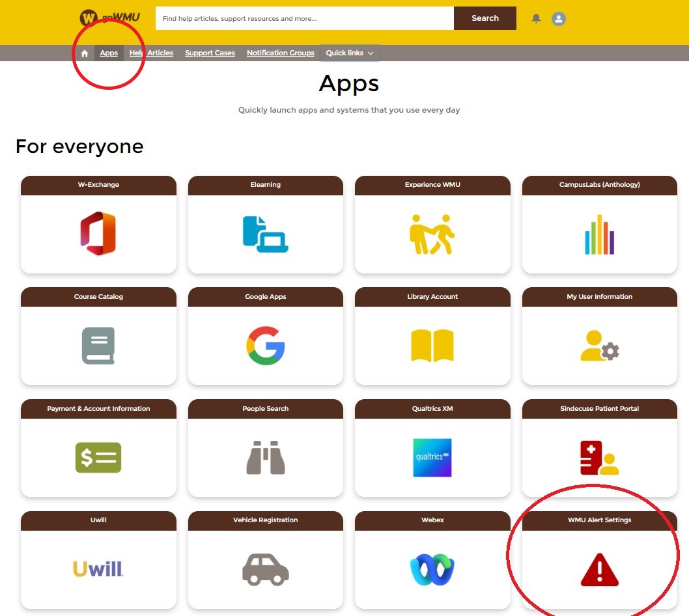
Task: Click the Webex logo icon
Action: coord(432,569)
